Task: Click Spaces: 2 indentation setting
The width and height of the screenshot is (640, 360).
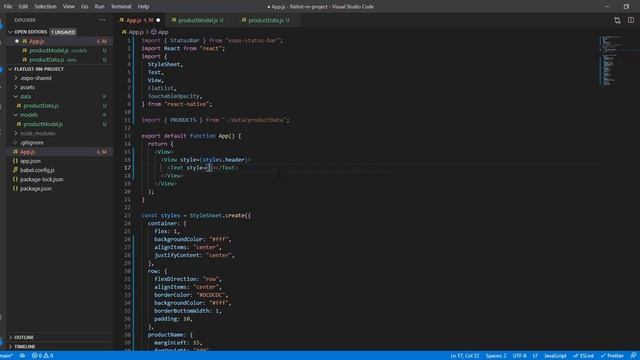Action: (496, 356)
